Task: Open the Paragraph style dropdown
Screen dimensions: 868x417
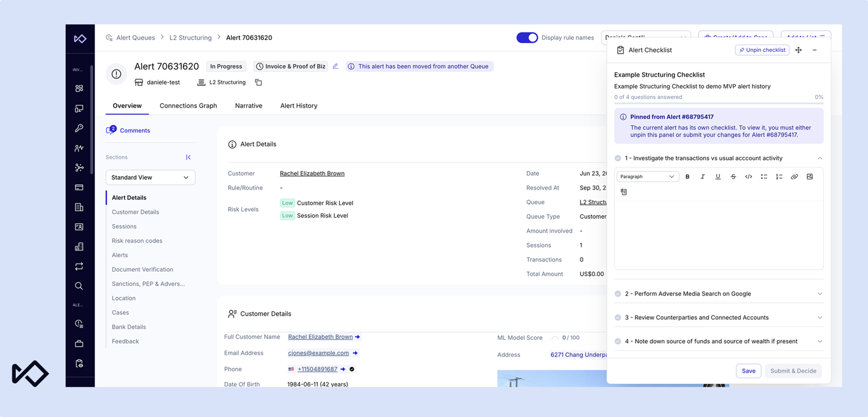Action: tap(647, 176)
